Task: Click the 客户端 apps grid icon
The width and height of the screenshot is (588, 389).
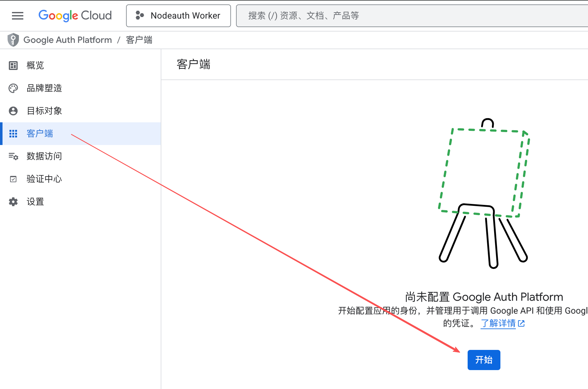Action: pyautogui.click(x=13, y=134)
